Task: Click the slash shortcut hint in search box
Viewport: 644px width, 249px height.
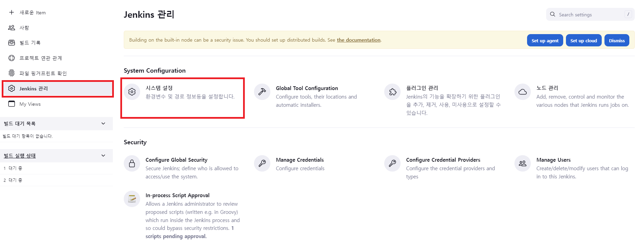Action: tap(628, 14)
